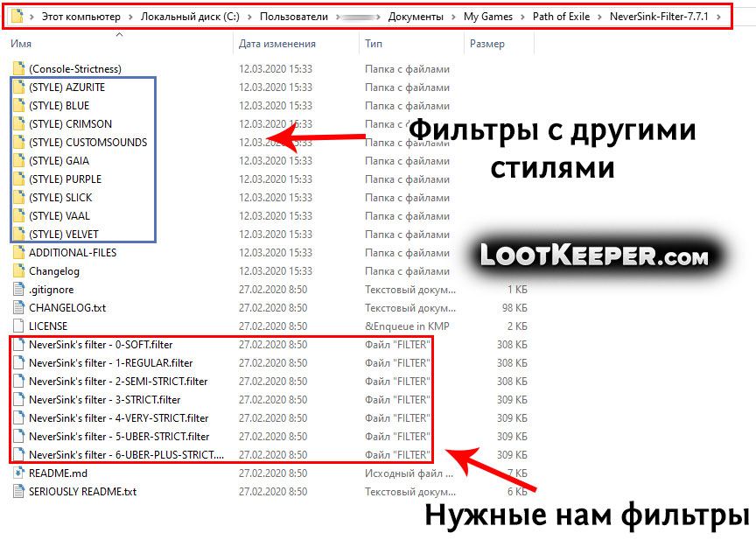The height and width of the screenshot is (554, 756).
Task: Select the .gitignore file icon
Action: point(18,290)
